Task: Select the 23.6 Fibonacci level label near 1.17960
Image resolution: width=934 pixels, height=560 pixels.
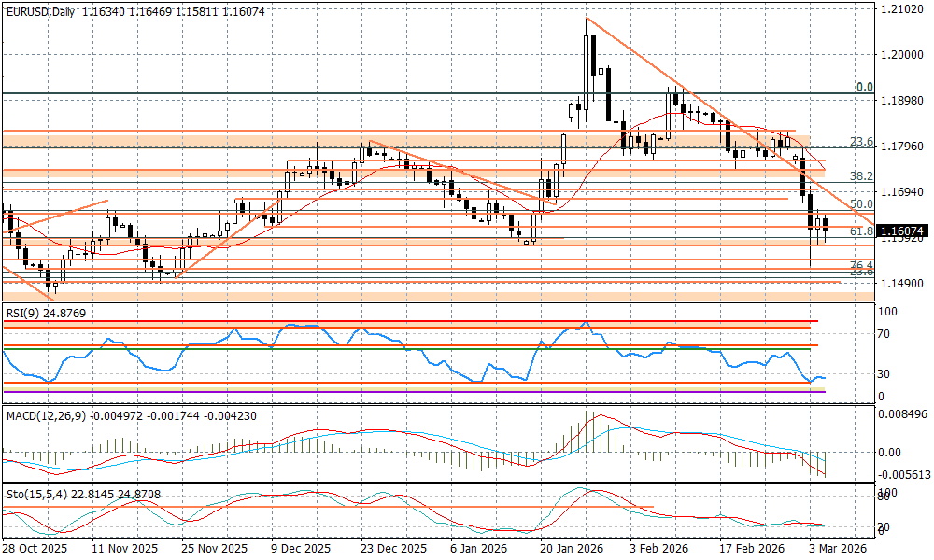Action: point(860,142)
